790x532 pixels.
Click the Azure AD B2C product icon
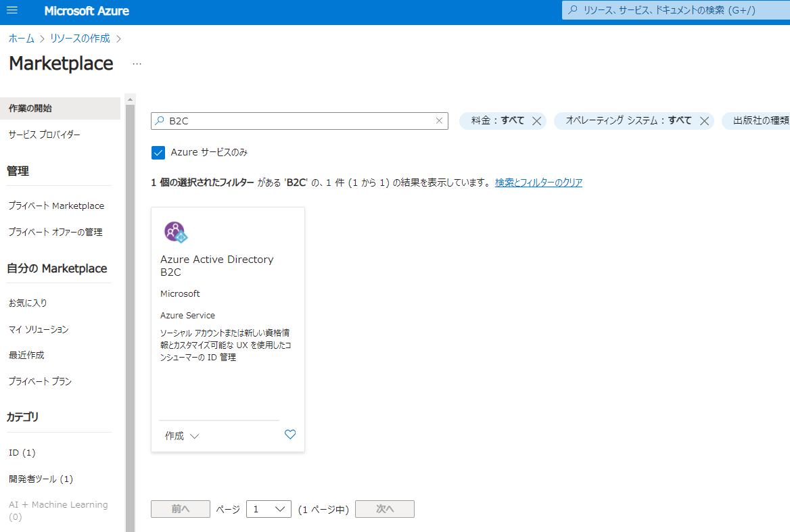175,233
